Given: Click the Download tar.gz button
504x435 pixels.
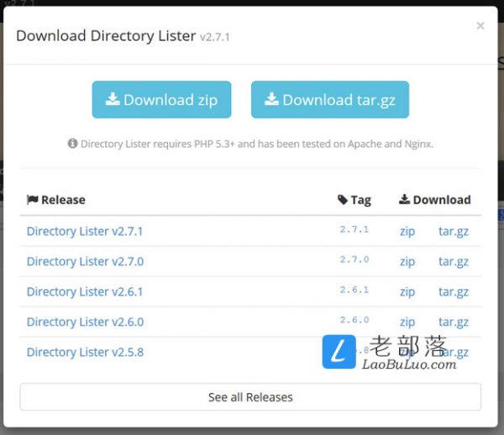Looking at the screenshot, I should (x=330, y=100).
